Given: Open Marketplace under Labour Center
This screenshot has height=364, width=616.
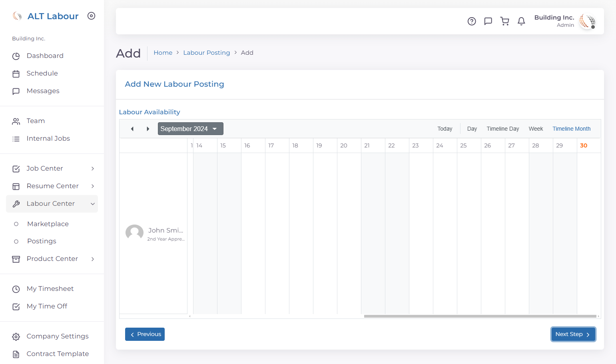Looking at the screenshot, I should pyautogui.click(x=52, y=224).
